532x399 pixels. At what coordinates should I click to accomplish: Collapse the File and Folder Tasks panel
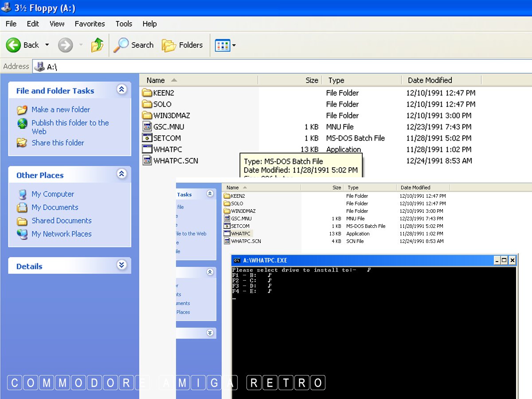(121, 90)
